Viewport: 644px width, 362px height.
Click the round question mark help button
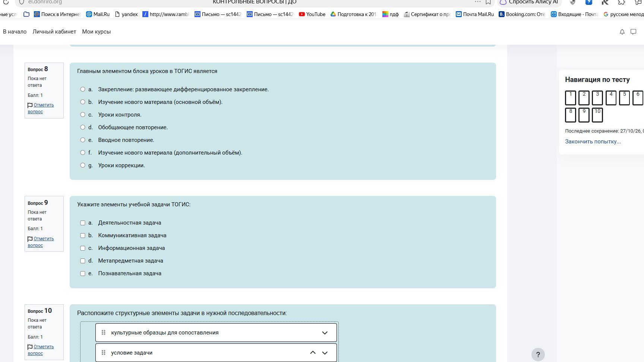tap(538, 355)
